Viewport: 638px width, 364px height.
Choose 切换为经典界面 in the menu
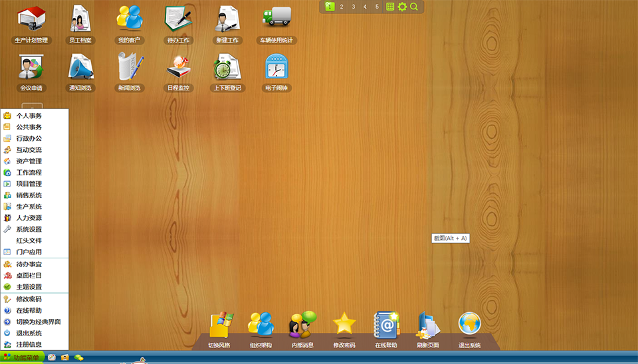click(38, 321)
